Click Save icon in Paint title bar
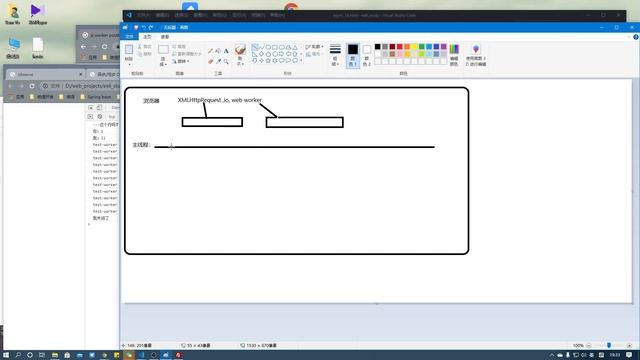Image resolution: width=640 pixels, height=360 pixels. [x=136, y=27]
